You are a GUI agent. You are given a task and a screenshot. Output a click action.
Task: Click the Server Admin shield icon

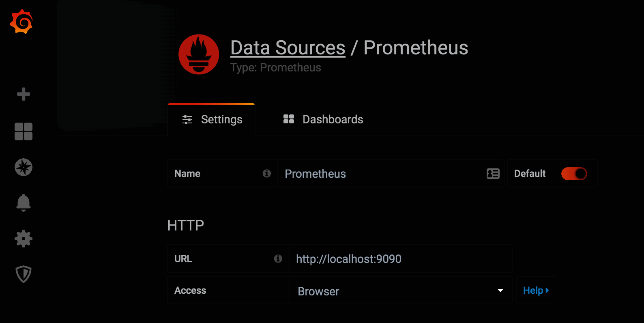coord(23,274)
